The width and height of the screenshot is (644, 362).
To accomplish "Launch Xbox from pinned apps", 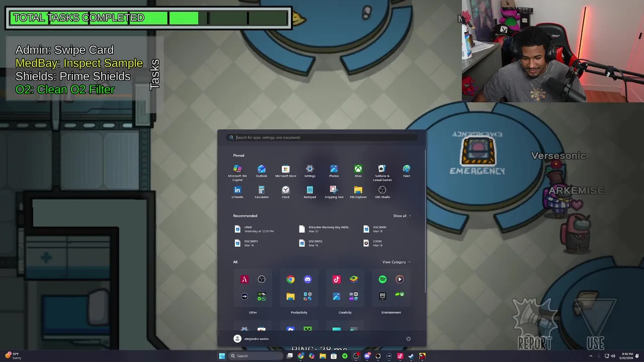I will tap(358, 171).
